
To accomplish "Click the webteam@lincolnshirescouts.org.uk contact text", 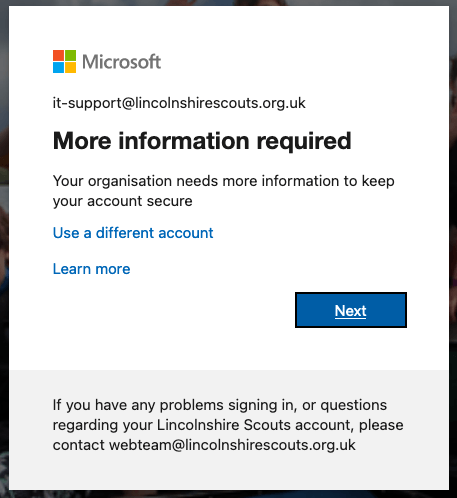I will [x=232, y=445].
